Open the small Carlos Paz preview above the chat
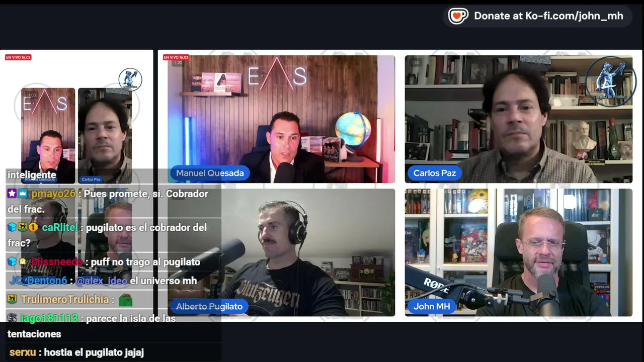The height and width of the screenshot is (362, 644). (105, 136)
